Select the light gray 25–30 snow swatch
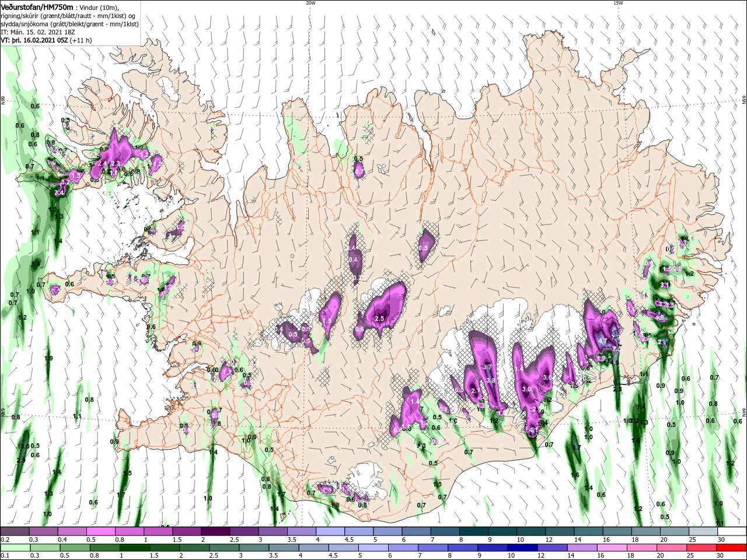This screenshot has height=560, width=747. pyautogui.click(x=704, y=531)
